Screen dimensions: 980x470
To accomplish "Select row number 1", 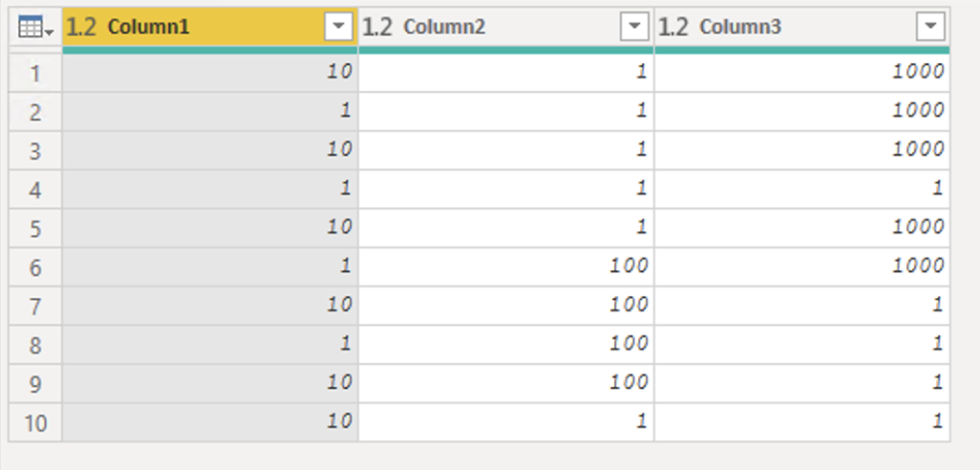I will tap(35, 74).
